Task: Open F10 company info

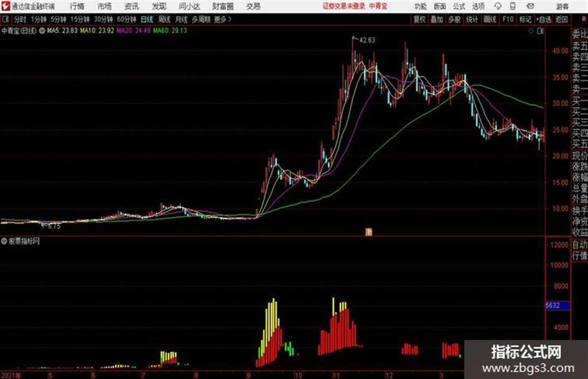Action: point(508,19)
